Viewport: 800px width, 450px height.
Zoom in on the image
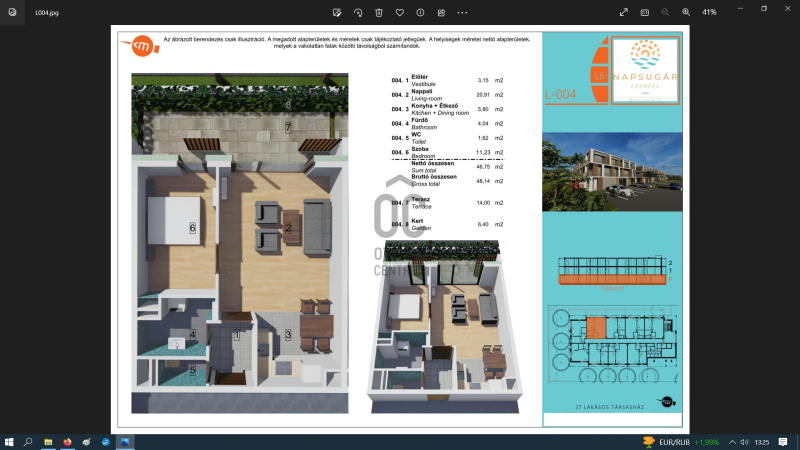pos(686,12)
